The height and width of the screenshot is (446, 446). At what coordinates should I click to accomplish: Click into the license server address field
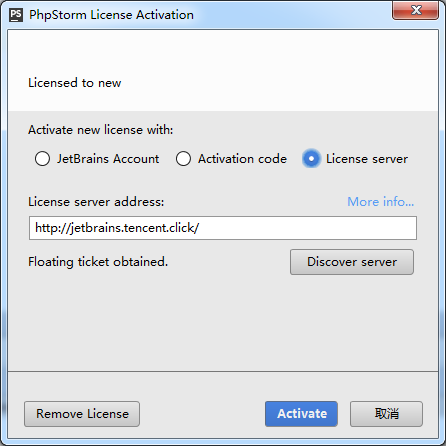click(x=223, y=228)
